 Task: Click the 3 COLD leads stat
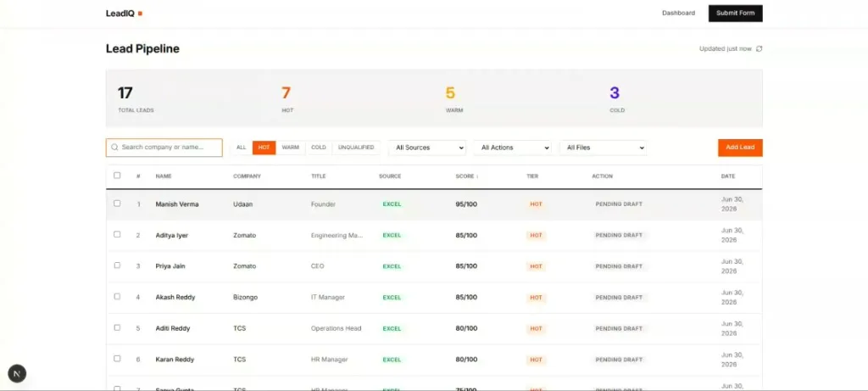617,98
